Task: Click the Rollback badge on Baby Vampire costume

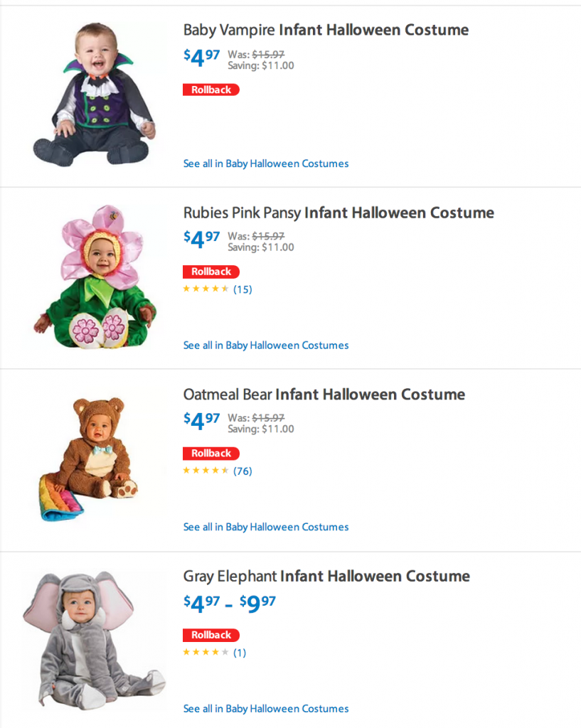Action: (x=211, y=90)
